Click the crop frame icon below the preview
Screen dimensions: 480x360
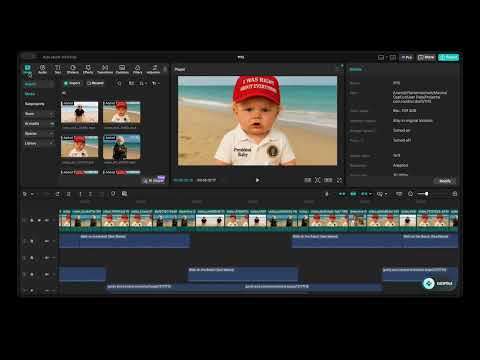[318, 180]
